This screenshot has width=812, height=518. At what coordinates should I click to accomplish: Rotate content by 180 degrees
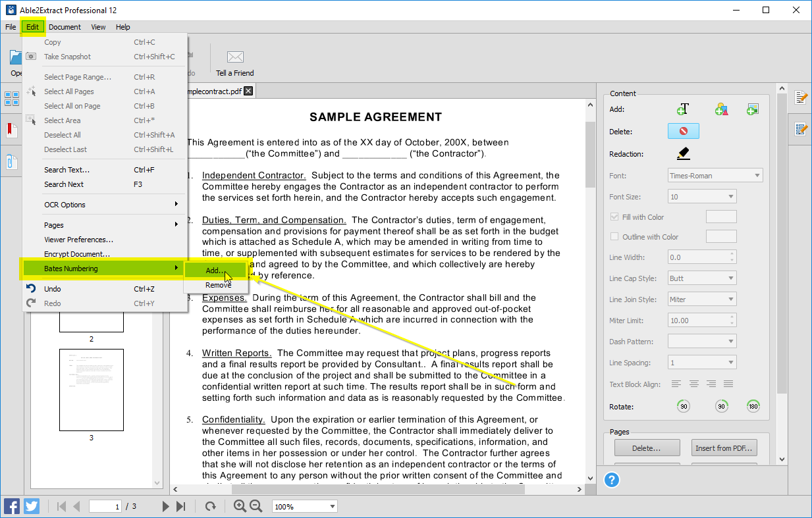pos(753,406)
